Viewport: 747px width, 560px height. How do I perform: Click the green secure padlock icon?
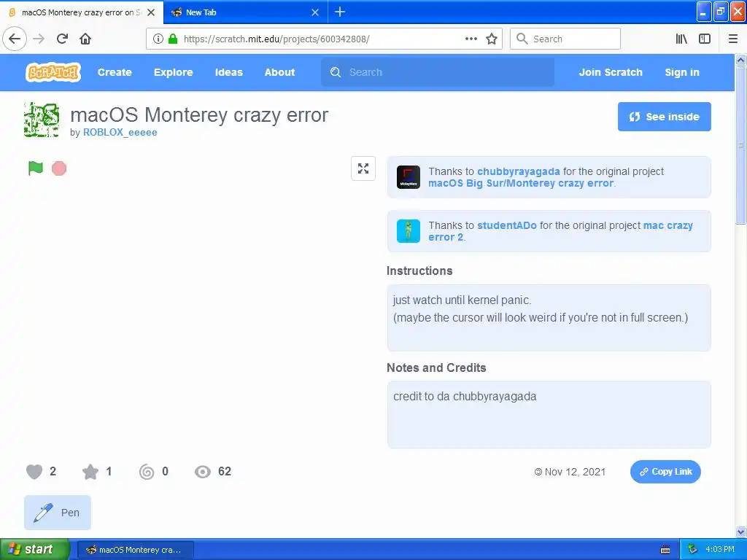point(173,39)
